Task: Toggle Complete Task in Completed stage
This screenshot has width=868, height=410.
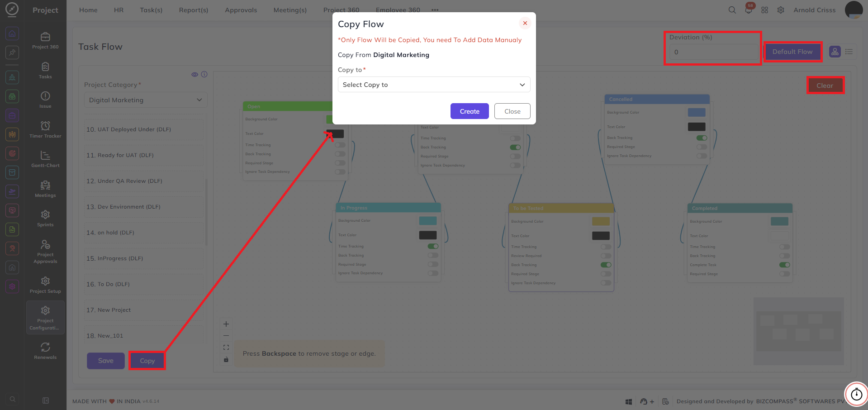Action: click(784, 265)
